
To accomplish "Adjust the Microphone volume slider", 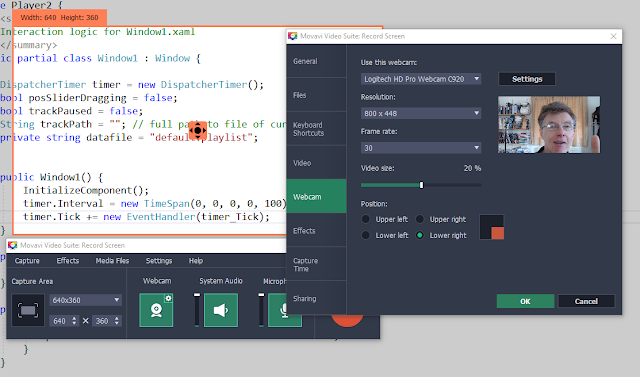I will click(x=261, y=310).
